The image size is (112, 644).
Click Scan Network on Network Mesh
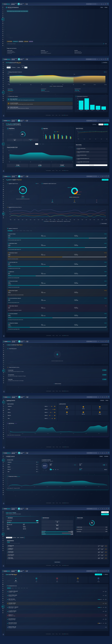(x=105, y=512)
